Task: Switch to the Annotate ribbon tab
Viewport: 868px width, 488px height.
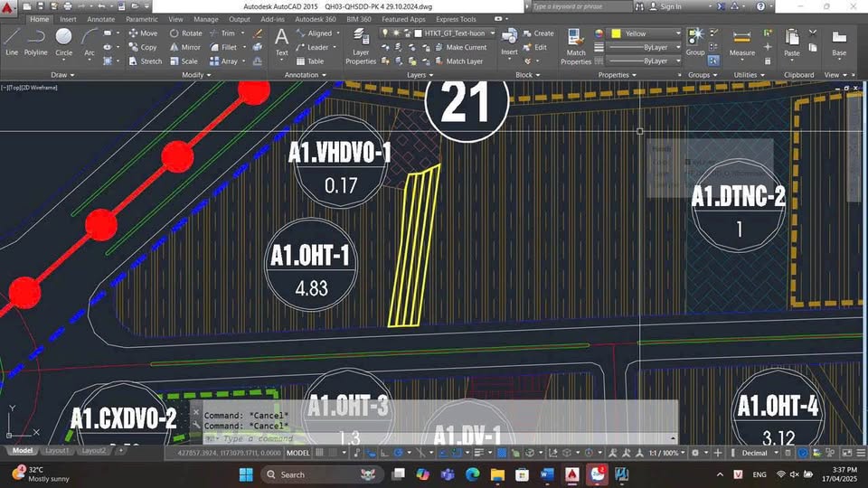Action: [100, 19]
